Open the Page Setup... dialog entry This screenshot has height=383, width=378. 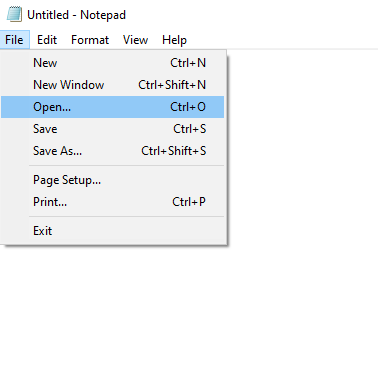pos(113,180)
